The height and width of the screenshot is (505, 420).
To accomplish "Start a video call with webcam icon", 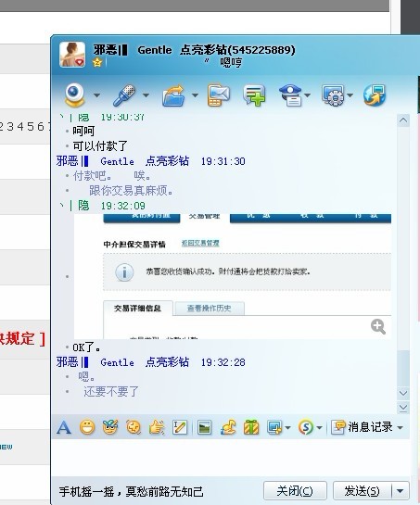I will (74, 95).
